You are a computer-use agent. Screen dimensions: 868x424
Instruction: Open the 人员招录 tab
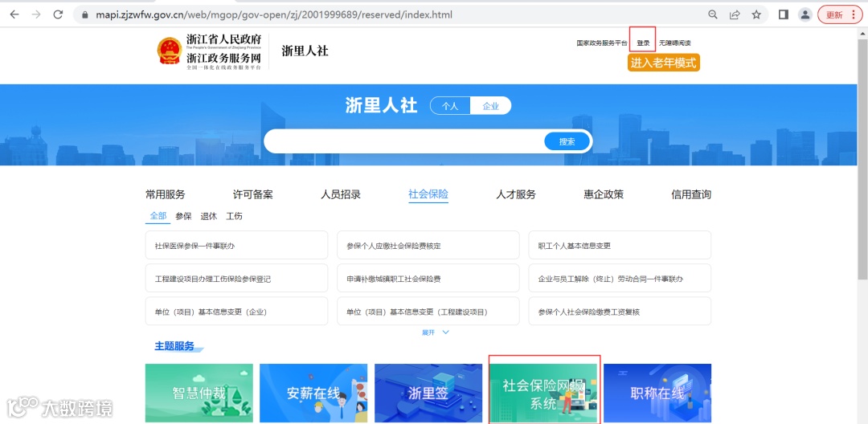341,194
